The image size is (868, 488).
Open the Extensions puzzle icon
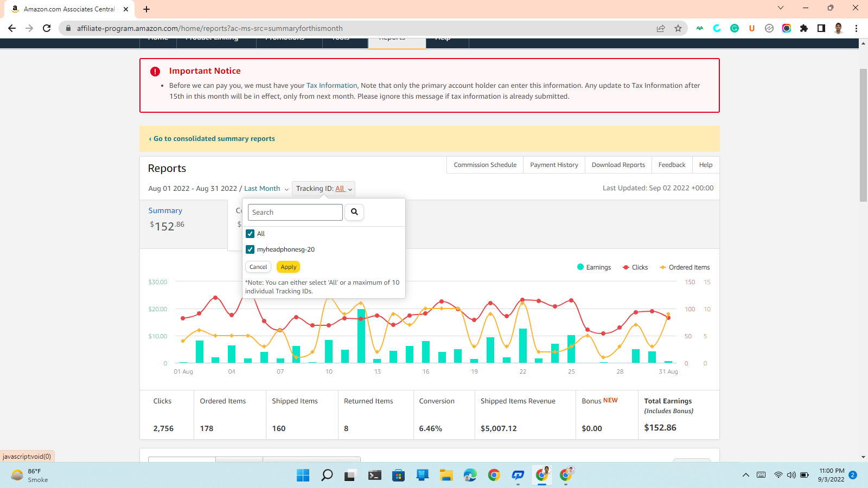click(804, 28)
